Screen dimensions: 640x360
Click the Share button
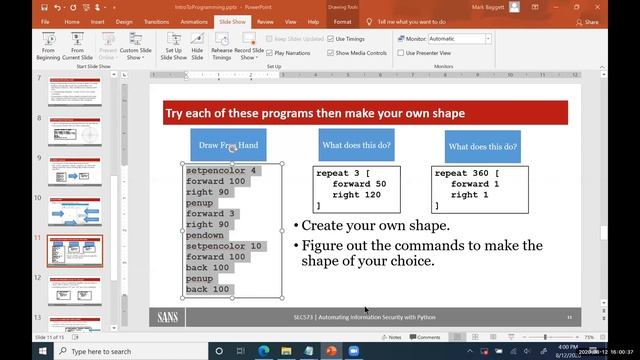tap(587, 22)
